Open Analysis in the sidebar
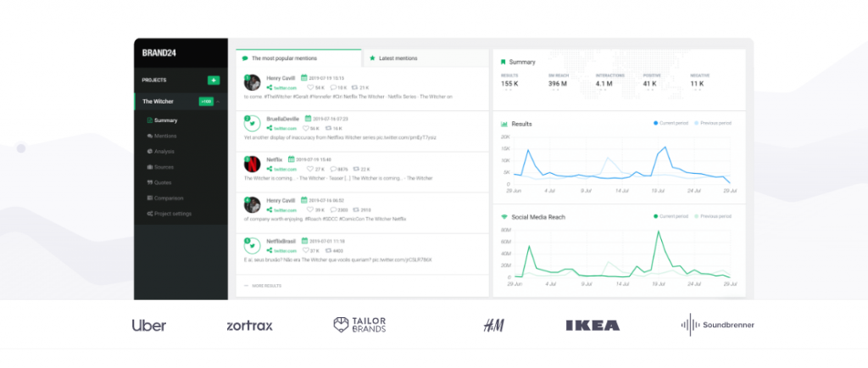The height and width of the screenshot is (368, 868). coord(160,151)
